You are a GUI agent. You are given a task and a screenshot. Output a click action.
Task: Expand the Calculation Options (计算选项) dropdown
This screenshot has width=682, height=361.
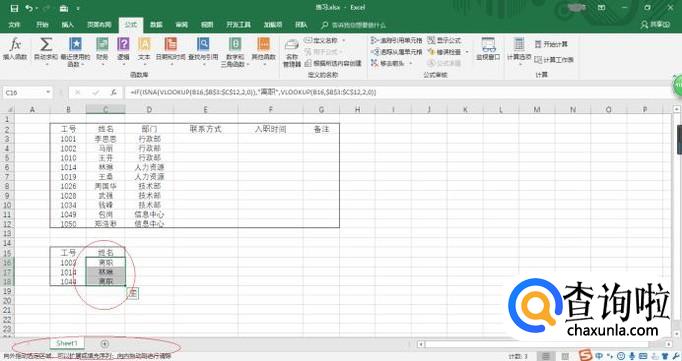coord(519,51)
